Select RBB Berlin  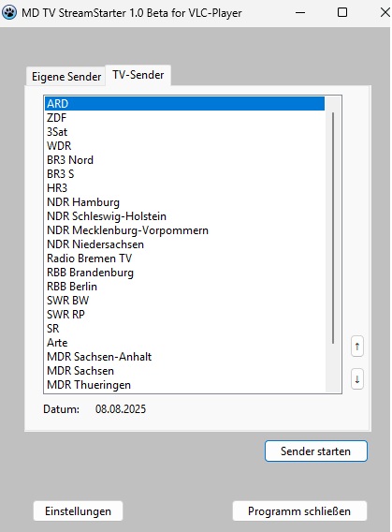(x=184, y=287)
